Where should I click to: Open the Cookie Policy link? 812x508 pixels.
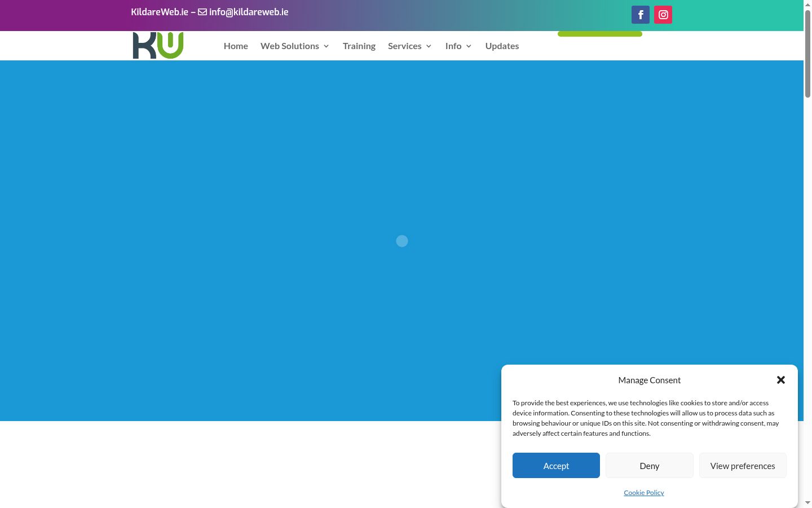pyautogui.click(x=644, y=493)
